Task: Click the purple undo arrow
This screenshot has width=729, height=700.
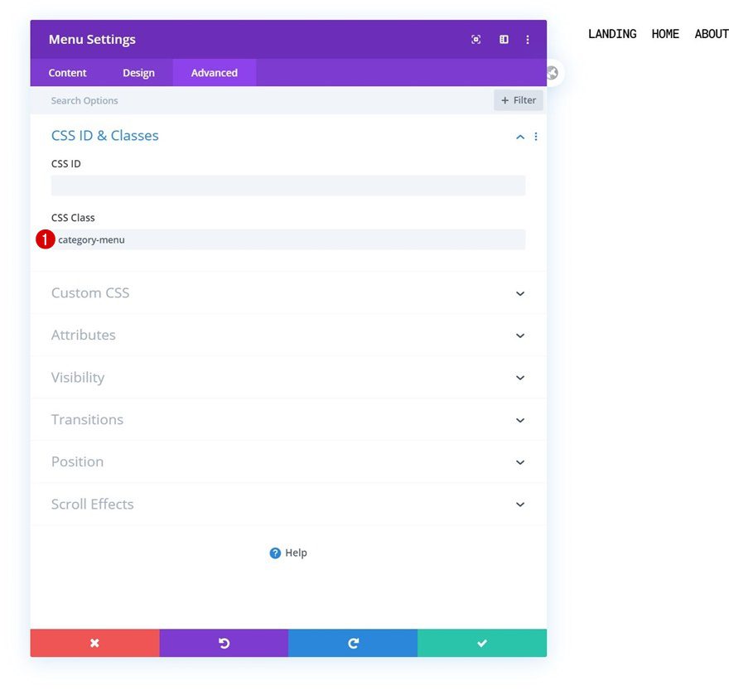Action: click(x=224, y=643)
